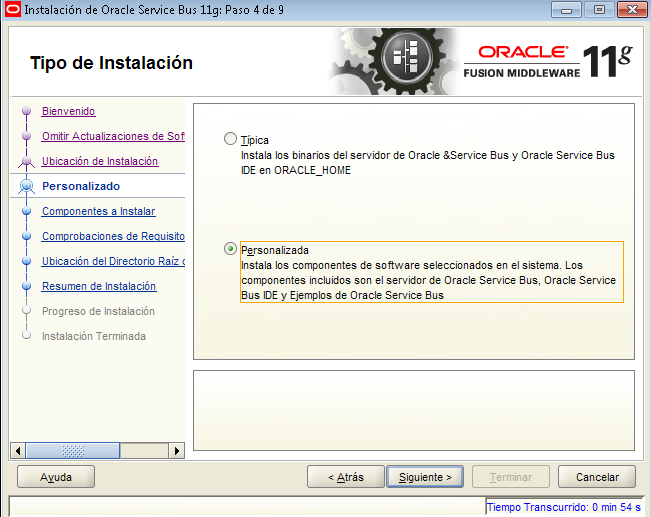The width and height of the screenshot is (651, 517).
Task: Click the Omitir Actualizaciones step bullet
Action: [27, 136]
